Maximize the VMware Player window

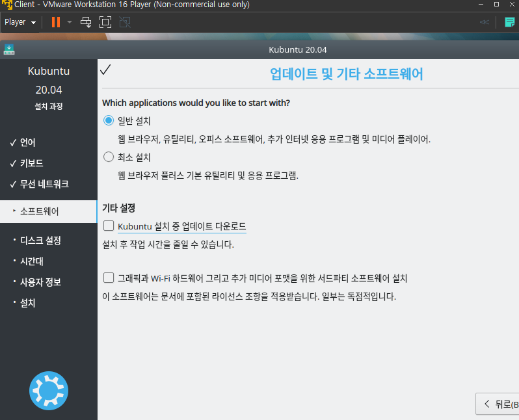tap(496, 5)
